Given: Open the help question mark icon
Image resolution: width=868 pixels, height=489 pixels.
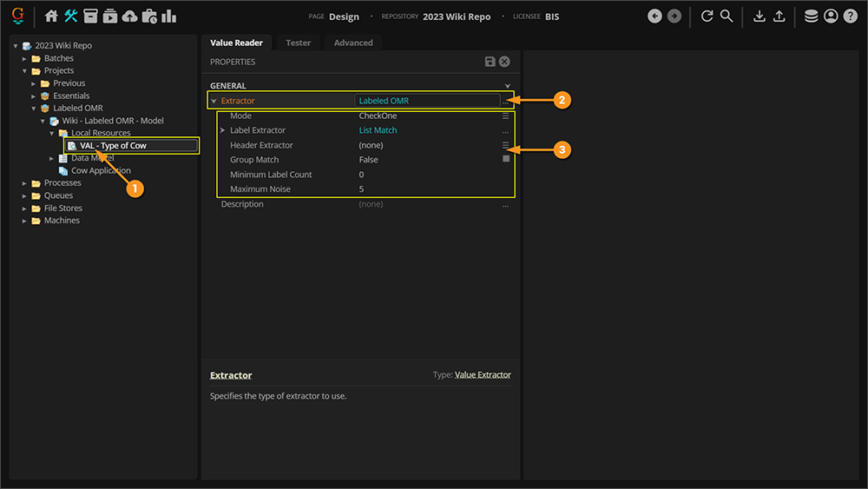Looking at the screenshot, I should pyautogui.click(x=850, y=17).
